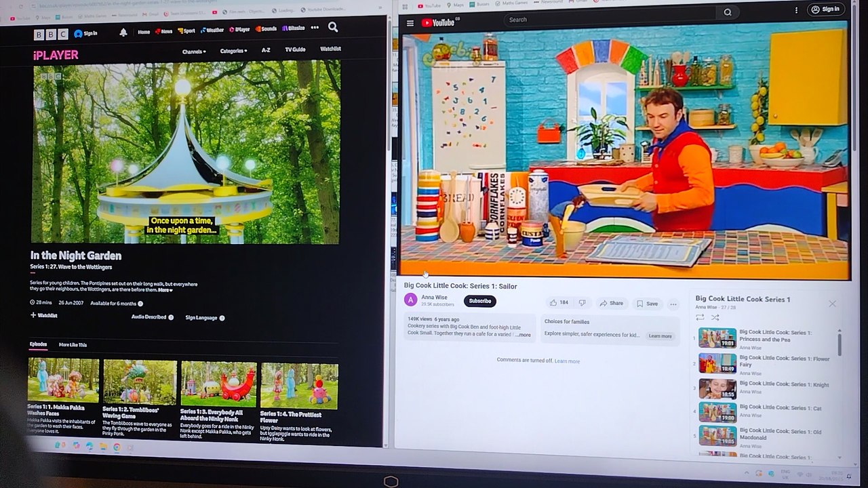Close the playlist panel
The image size is (868, 488).
point(832,304)
